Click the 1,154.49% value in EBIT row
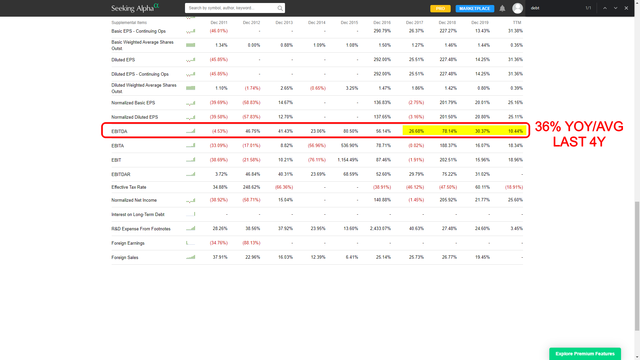 coord(348,160)
